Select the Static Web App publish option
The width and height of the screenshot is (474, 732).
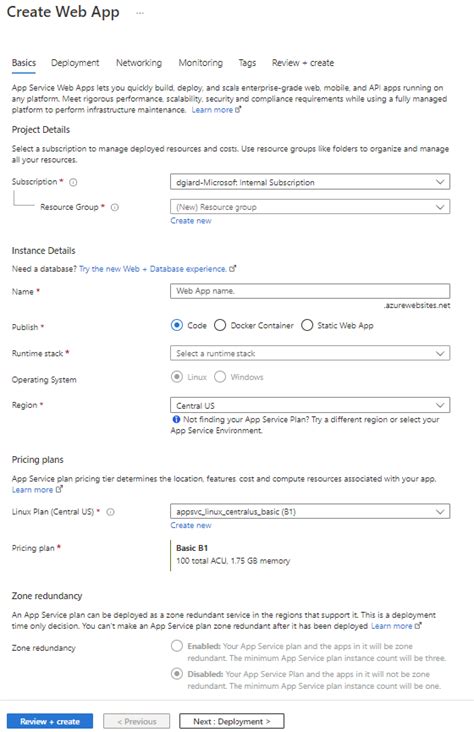[x=307, y=325]
